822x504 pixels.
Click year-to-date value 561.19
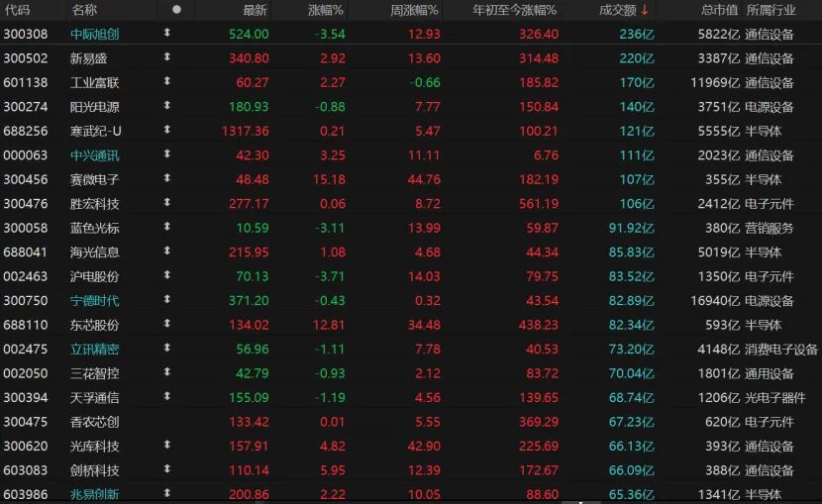pyautogui.click(x=539, y=204)
